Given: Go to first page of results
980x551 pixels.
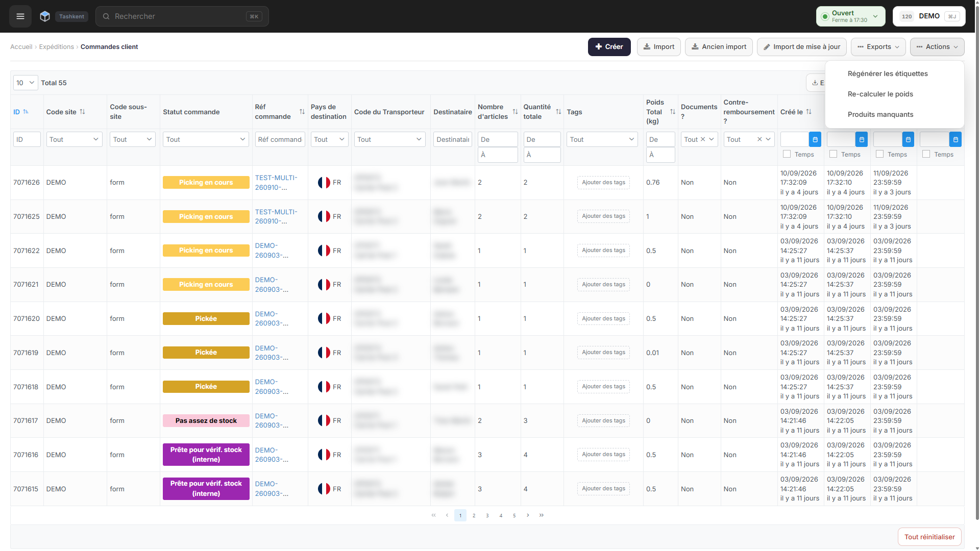Looking at the screenshot, I should pyautogui.click(x=433, y=515).
